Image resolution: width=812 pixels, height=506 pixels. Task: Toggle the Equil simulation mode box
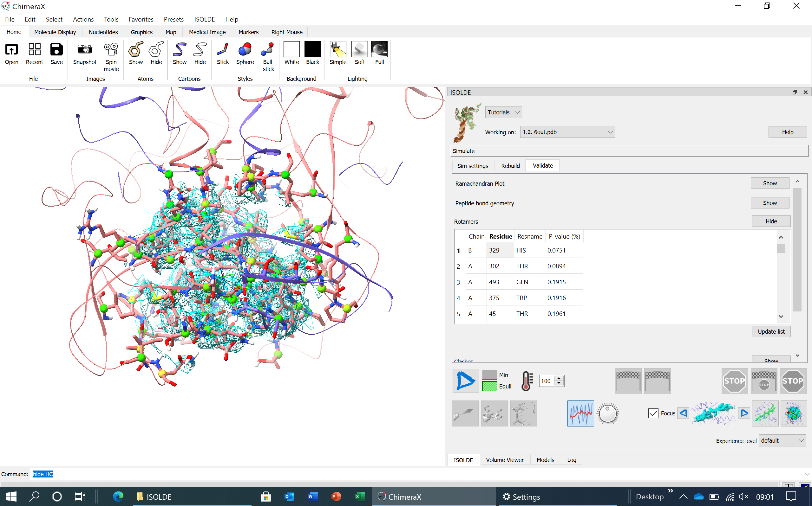pos(489,387)
